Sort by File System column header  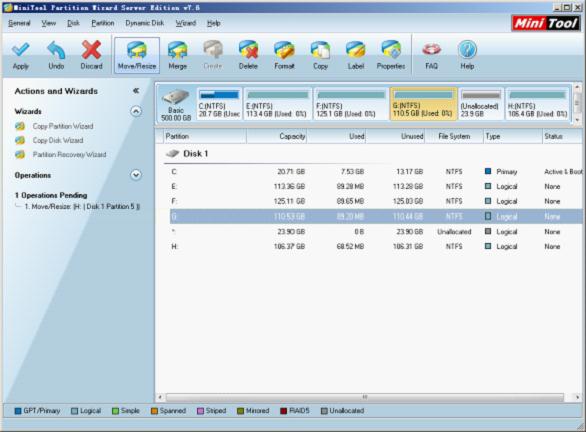pyautogui.click(x=454, y=136)
